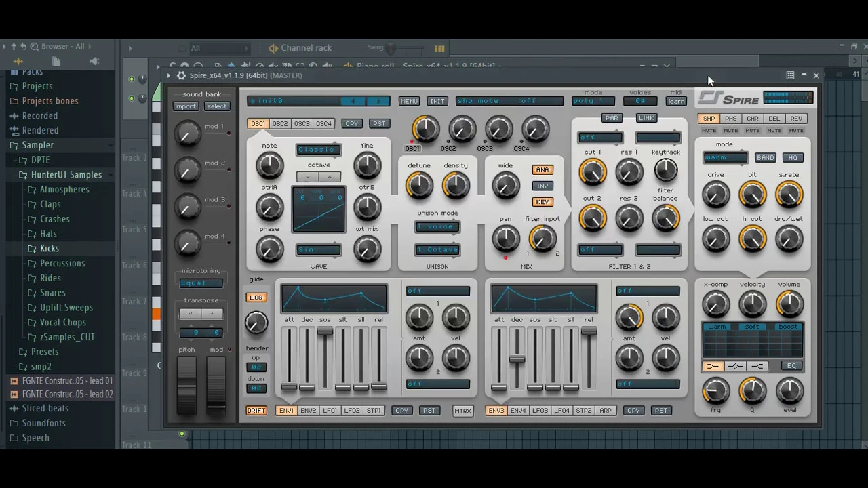Click the master volume knob
This screenshot has width=868, height=488.
[789, 304]
